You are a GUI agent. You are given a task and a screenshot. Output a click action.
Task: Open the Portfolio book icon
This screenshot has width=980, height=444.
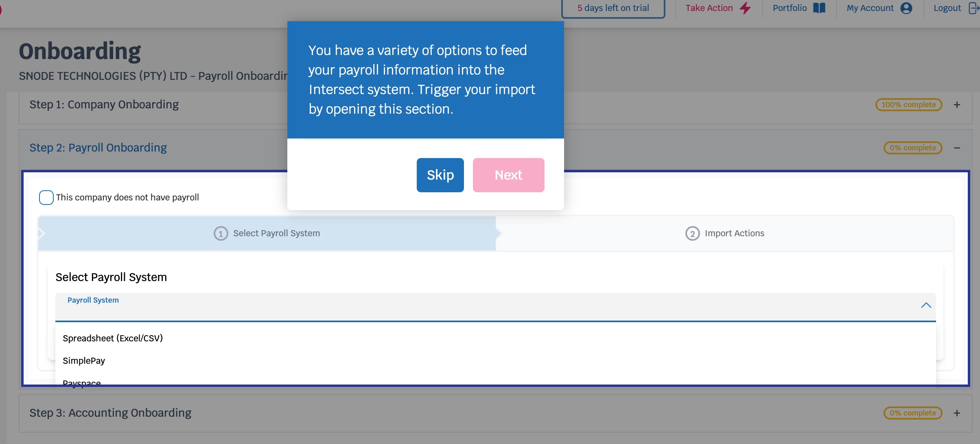(x=819, y=8)
